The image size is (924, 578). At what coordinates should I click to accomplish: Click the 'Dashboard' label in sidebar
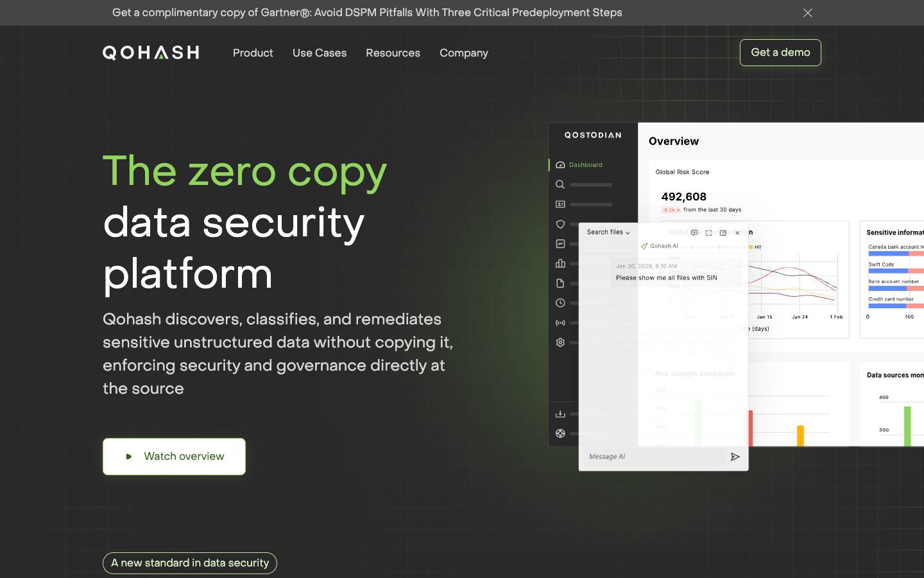586,165
